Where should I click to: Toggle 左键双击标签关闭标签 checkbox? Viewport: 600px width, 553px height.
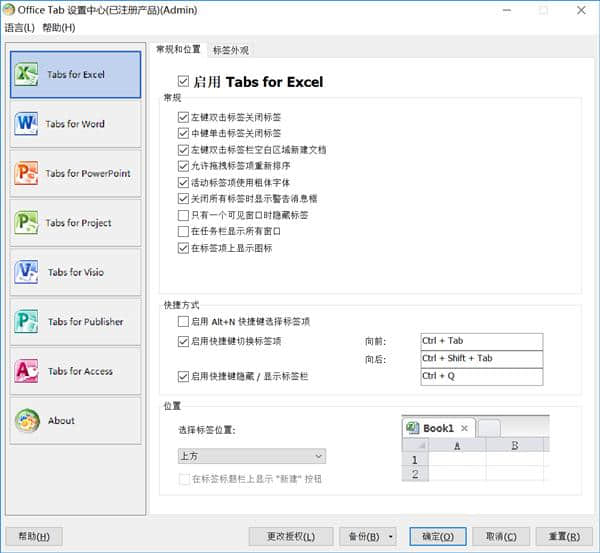pyautogui.click(x=183, y=117)
